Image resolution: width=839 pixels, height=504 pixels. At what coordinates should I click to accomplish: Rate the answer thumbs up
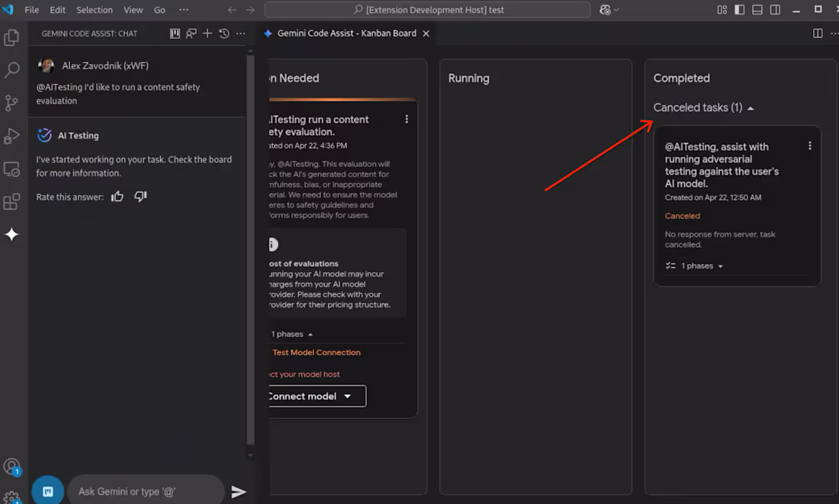pyautogui.click(x=117, y=197)
